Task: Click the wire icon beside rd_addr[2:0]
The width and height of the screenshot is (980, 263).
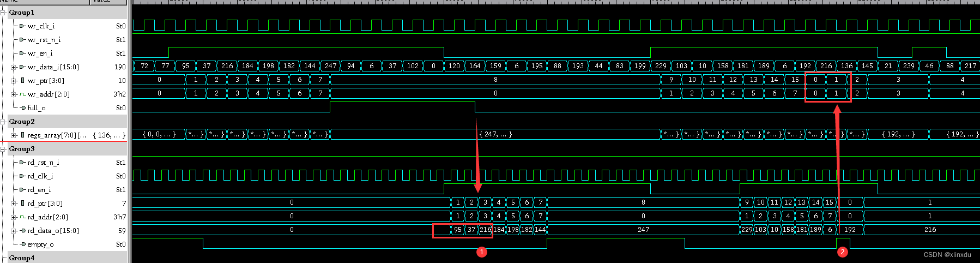Action: [x=23, y=217]
